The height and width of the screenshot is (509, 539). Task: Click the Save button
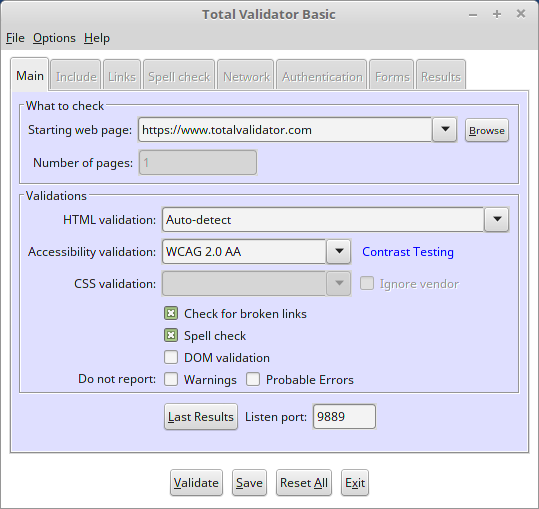[249, 483]
